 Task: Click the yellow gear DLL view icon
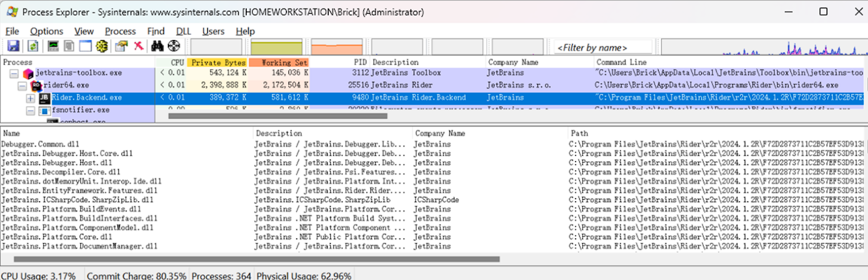click(102, 47)
